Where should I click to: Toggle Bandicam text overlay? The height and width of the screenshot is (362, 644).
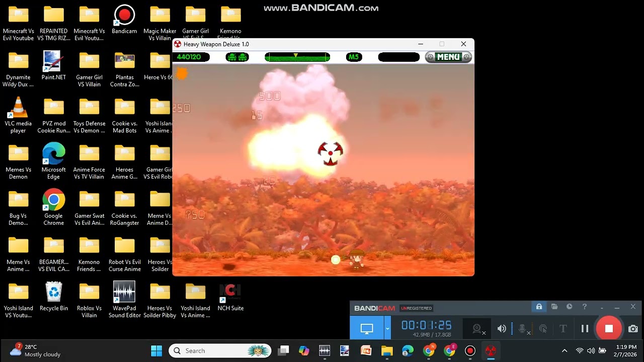pos(563,329)
